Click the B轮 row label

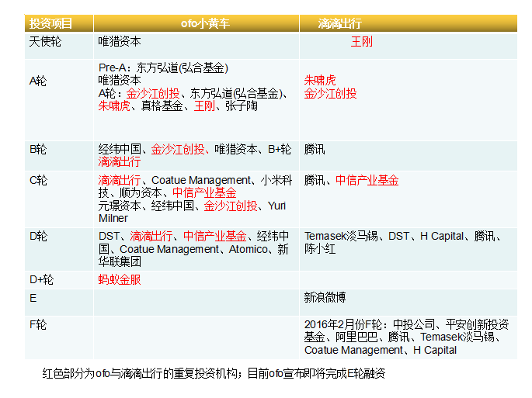pyautogui.click(x=38, y=149)
